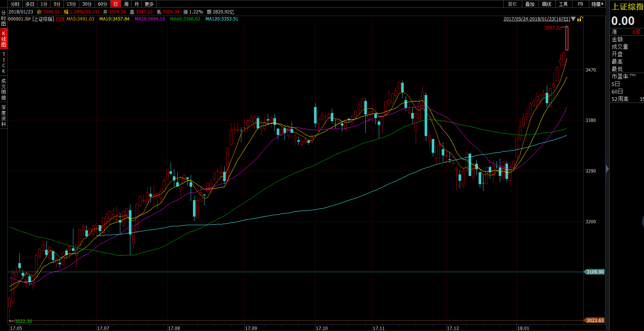Open the 更多 more periods menu
The width and height of the screenshot is (644, 331).
pos(149,4)
